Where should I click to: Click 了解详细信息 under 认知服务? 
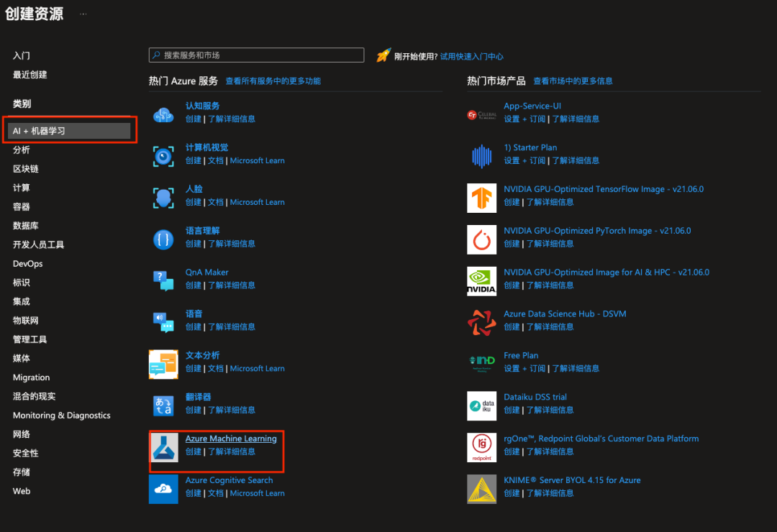[x=232, y=119]
